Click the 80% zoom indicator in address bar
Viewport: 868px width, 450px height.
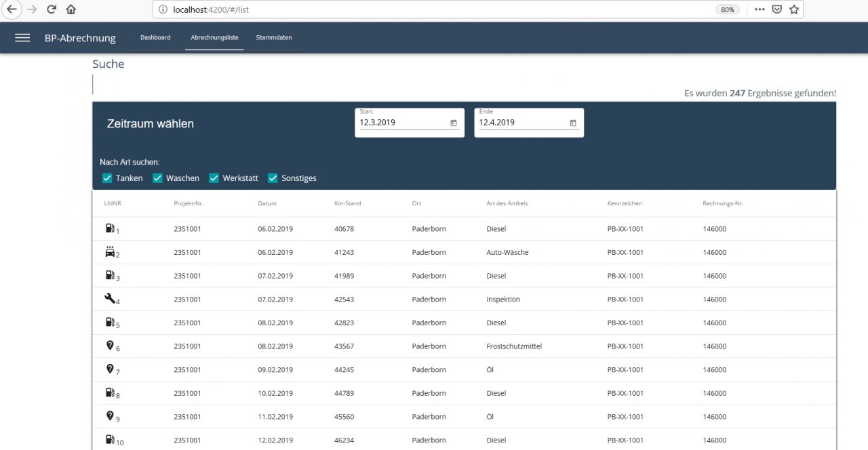(x=728, y=9)
